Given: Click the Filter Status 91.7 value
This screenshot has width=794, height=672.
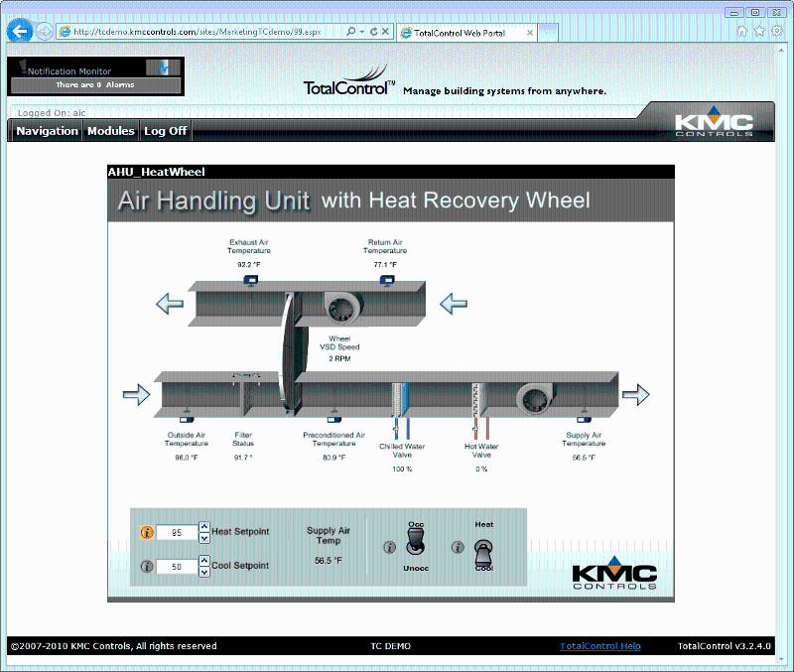Looking at the screenshot, I should [x=243, y=458].
